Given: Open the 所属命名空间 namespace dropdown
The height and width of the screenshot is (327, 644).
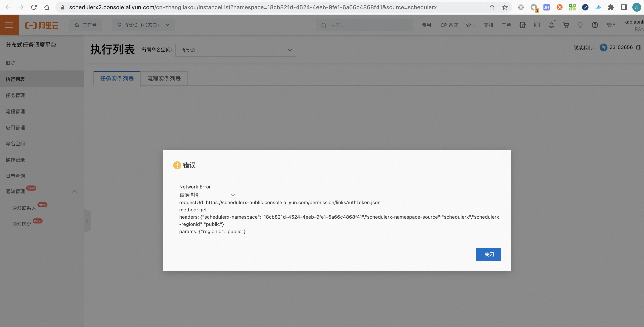Looking at the screenshot, I should click(x=236, y=50).
